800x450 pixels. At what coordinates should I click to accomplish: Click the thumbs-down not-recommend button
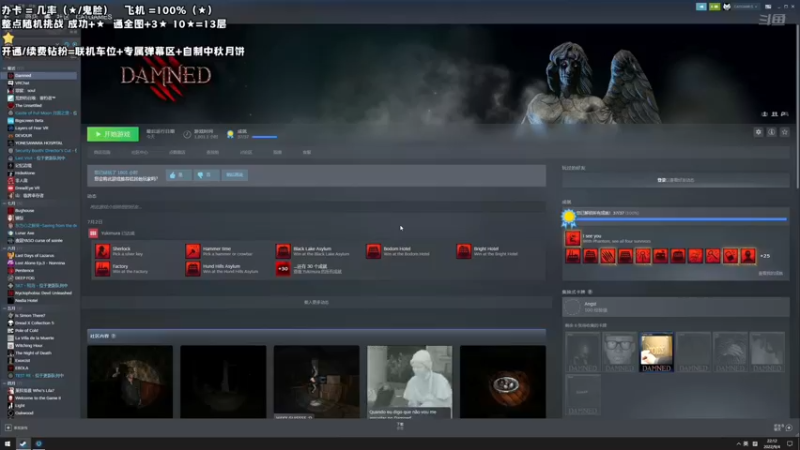point(207,175)
